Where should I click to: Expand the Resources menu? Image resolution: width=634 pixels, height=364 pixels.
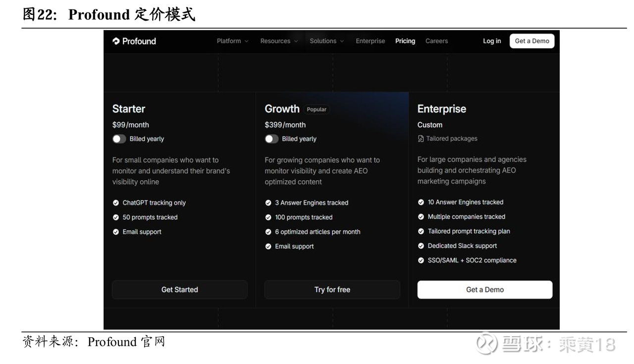click(x=279, y=41)
